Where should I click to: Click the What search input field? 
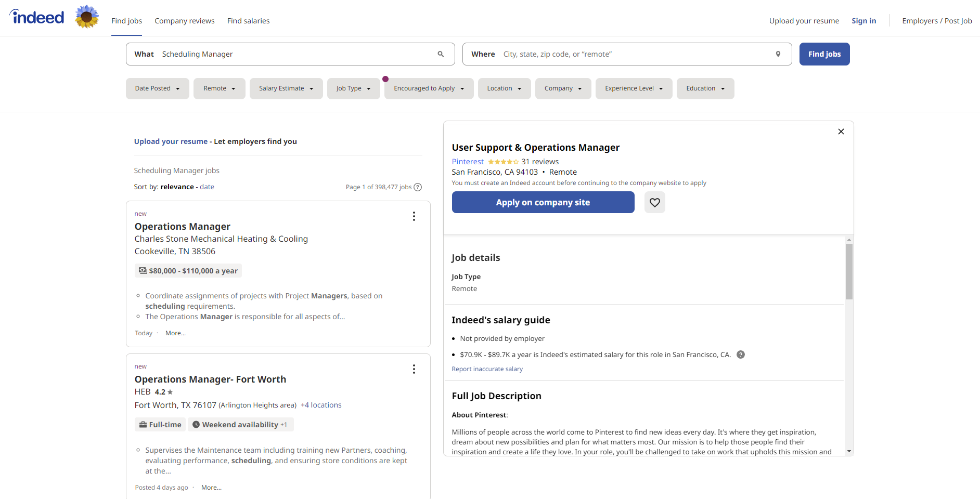[291, 54]
